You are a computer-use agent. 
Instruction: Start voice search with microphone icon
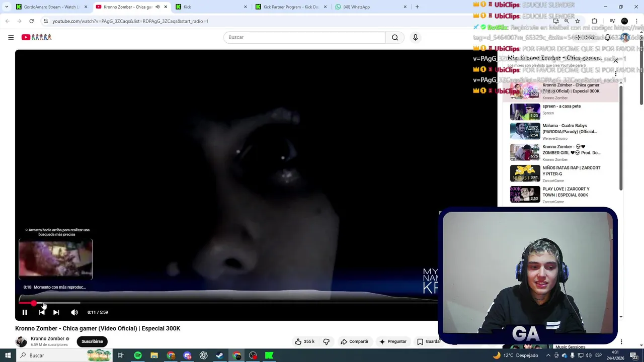[415, 37]
